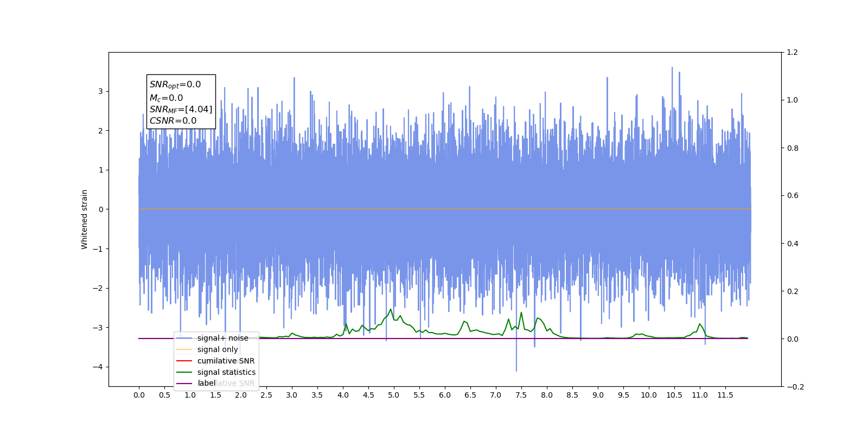Click the right y-axis tick label −0.2

point(795,387)
